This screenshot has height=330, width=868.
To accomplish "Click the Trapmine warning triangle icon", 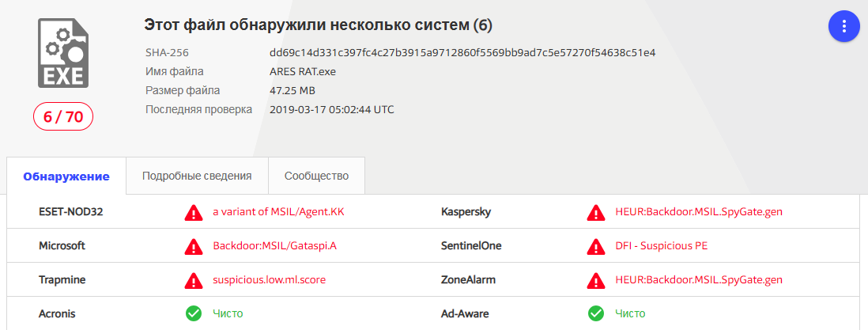I will point(193,280).
